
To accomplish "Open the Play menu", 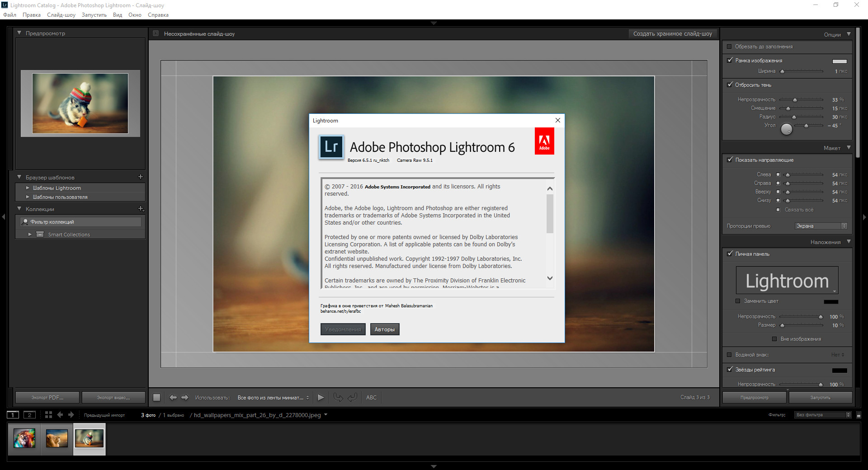I will point(94,15).
